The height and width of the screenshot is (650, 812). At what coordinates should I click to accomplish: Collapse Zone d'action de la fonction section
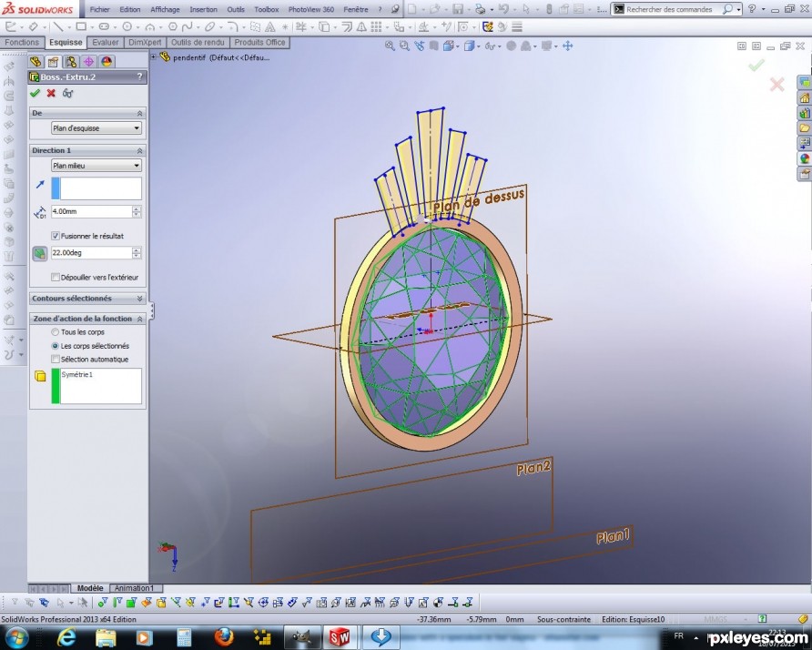[x=139, y=319]
